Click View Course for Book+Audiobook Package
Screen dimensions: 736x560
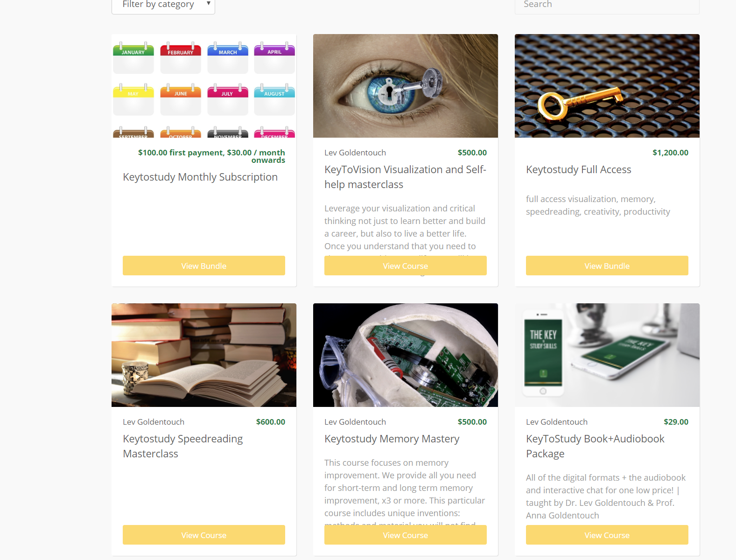click(607, 535)
